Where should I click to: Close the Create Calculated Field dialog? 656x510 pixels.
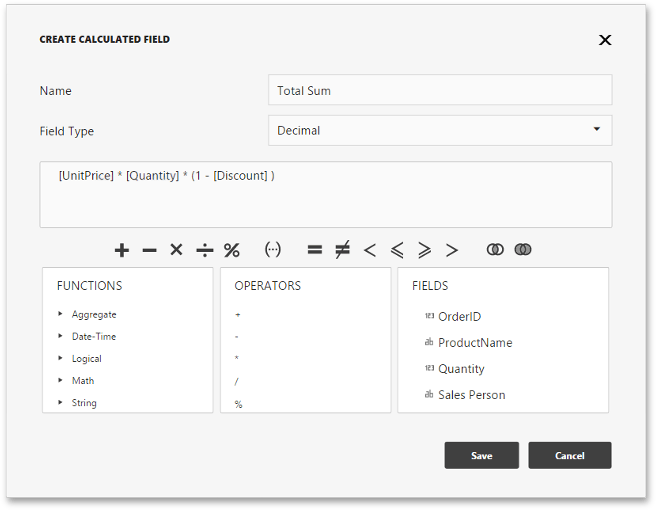click(x=605, y=40)
